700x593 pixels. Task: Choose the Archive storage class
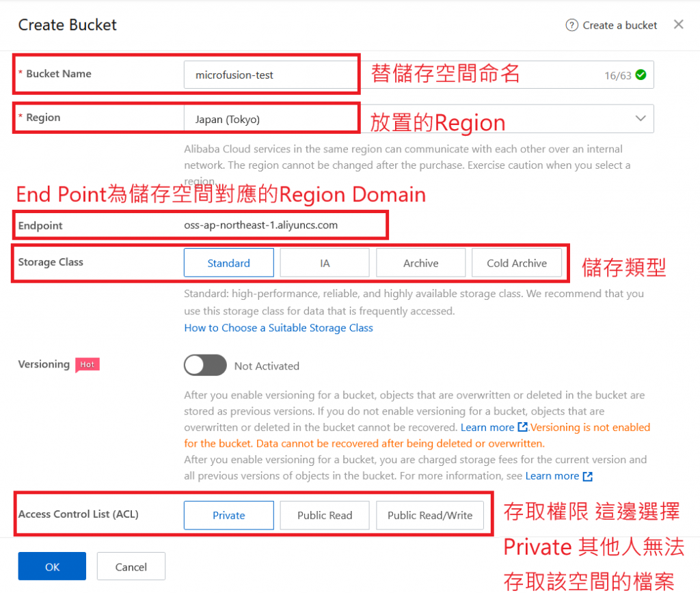(x=420, y=263)
